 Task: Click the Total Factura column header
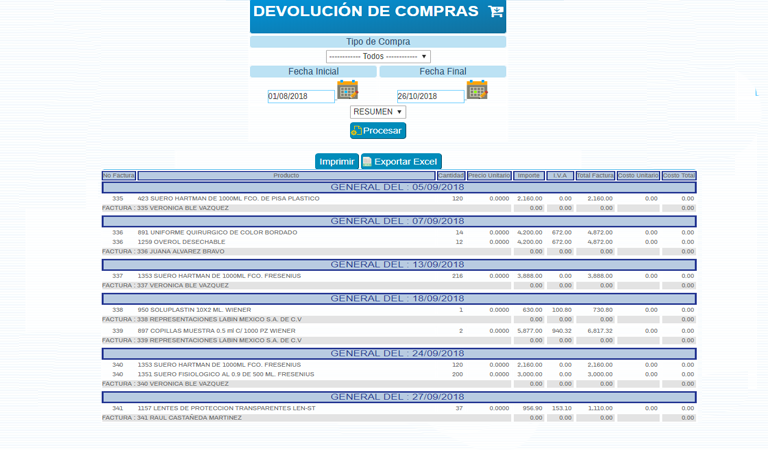point(595,176)
